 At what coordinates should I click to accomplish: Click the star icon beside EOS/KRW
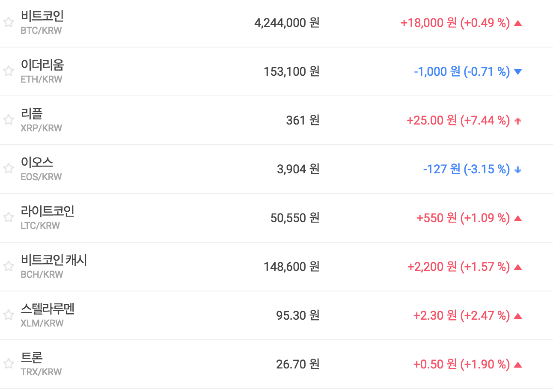[9, 169]
